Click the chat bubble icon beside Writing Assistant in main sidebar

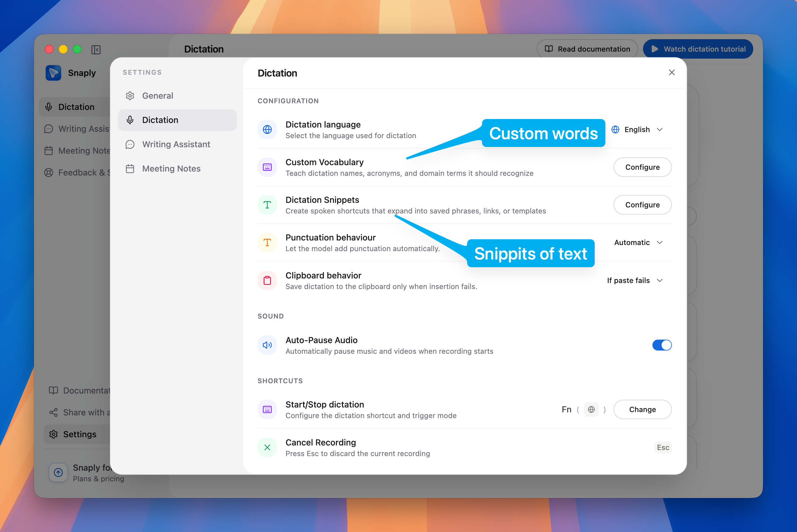(49, 129)
